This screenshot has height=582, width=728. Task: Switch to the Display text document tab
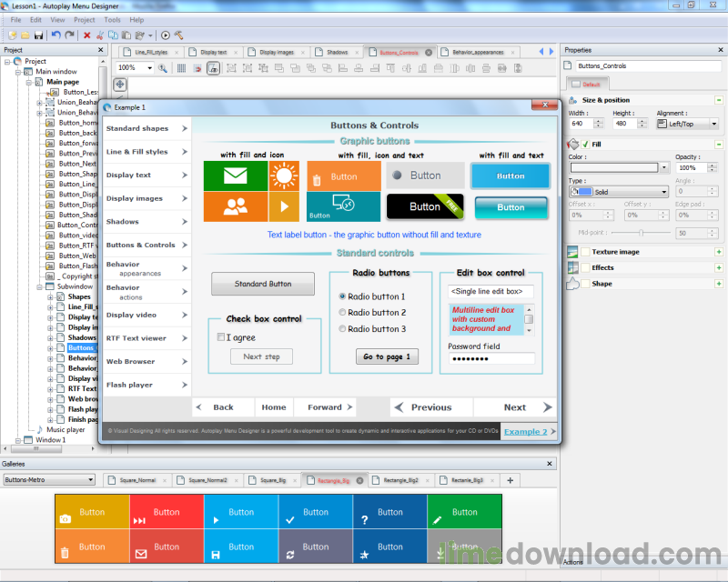tap(214, 52)
